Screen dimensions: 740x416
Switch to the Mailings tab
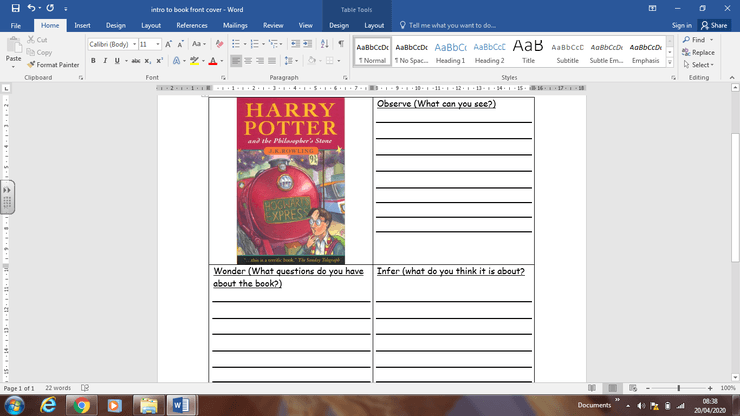[x=235, y=25]
